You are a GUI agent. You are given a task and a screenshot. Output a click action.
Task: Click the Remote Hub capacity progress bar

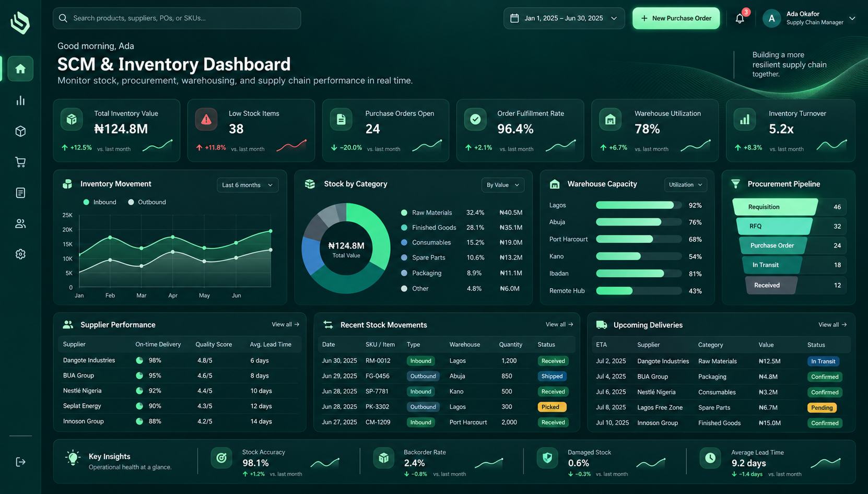[x=639, y=291]
